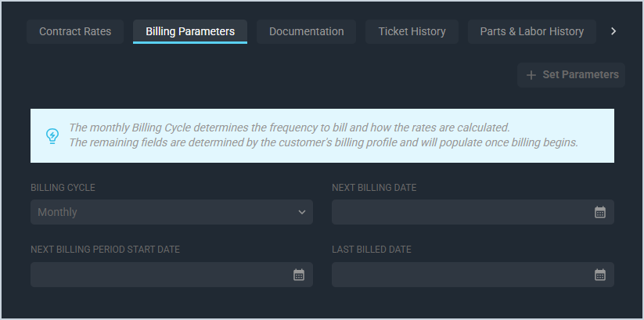Go to the Ticket History tab
Viewport: 644px width, 320px height.
click(x=412, y=32)
